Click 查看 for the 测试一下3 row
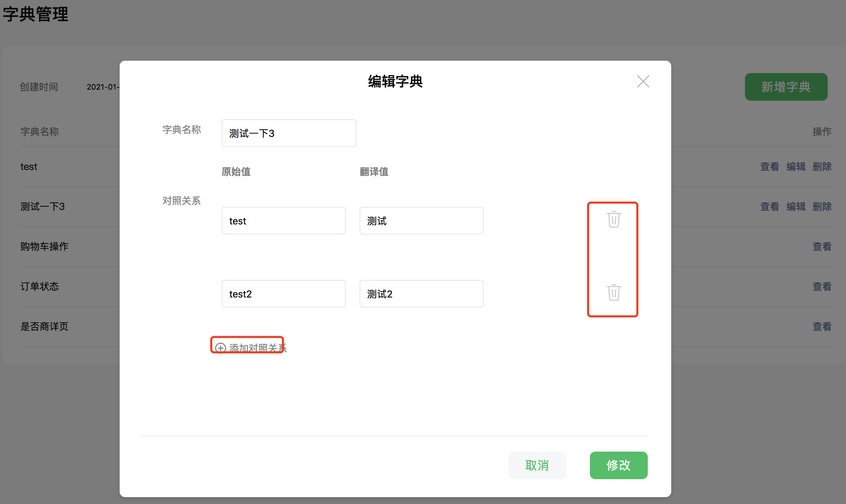The height and width of the screenshot is (504, 846). coord(770,206)
